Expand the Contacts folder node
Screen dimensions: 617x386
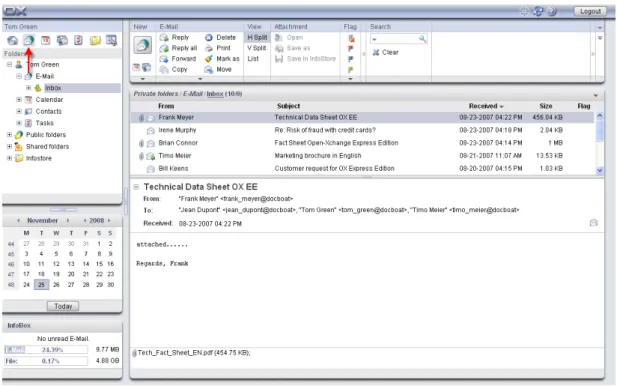(x=18, y=111)
